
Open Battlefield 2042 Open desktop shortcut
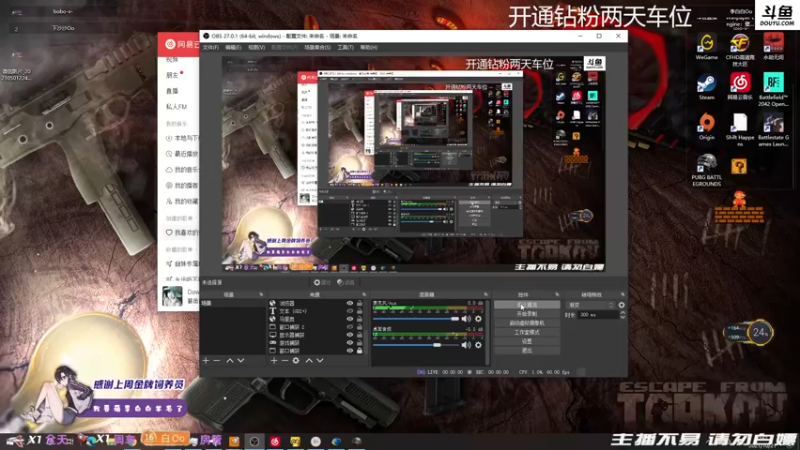[773, 90]
